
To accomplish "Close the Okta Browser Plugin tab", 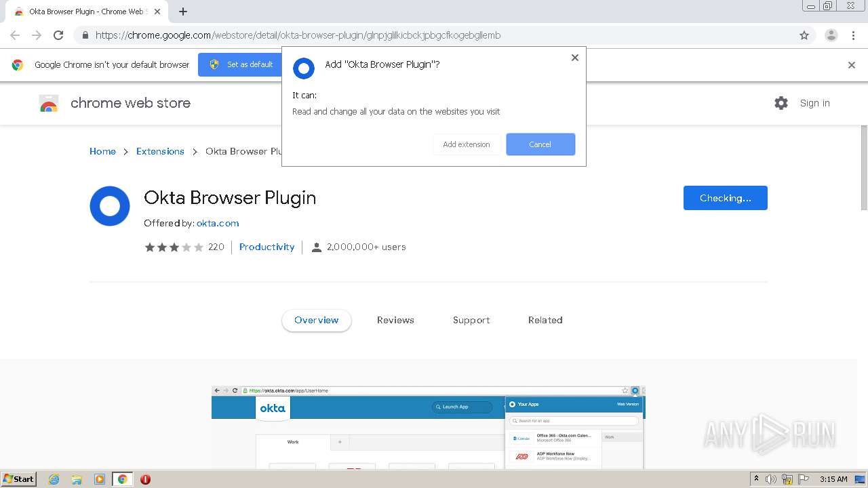I will [157, 12].
